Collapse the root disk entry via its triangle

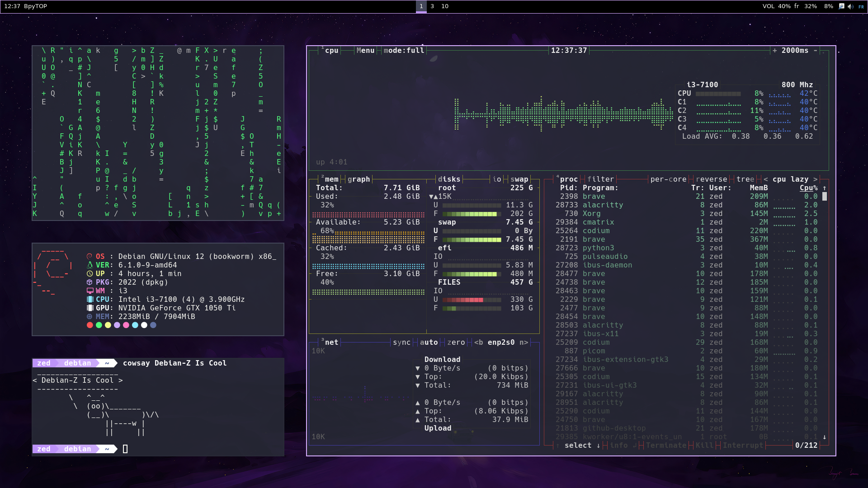click(x=432, y=196)
